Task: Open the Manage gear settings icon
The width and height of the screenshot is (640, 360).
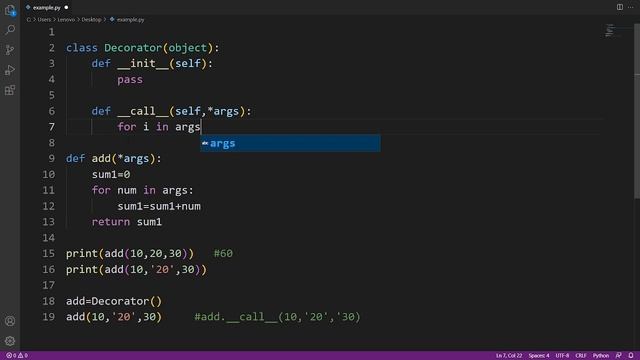Action: tap(10, 341)
